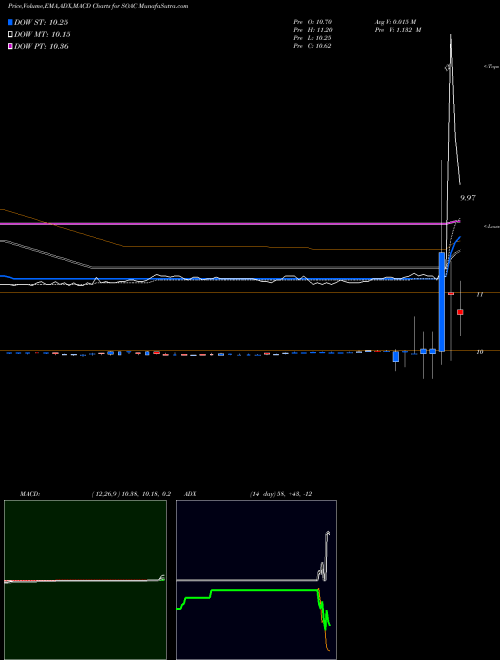Click the '<Tops' marker label
The height and width of the screenshot is (660, 500).
[x=491, y=67]
